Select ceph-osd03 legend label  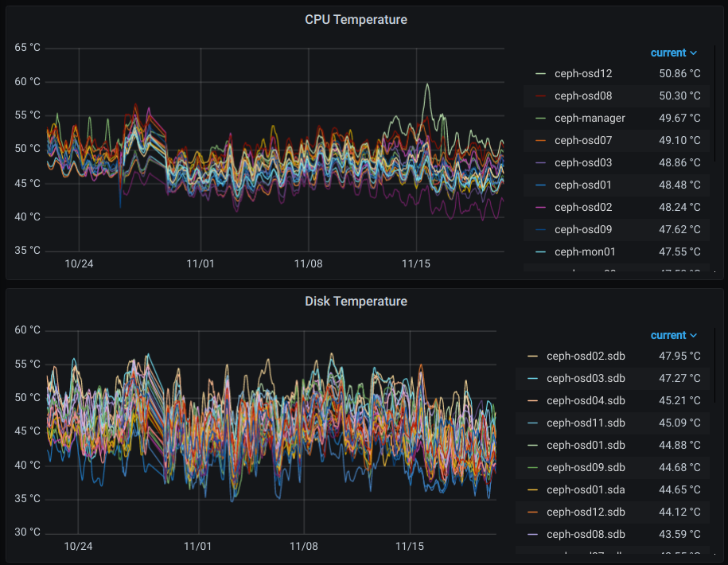[582, 163]
